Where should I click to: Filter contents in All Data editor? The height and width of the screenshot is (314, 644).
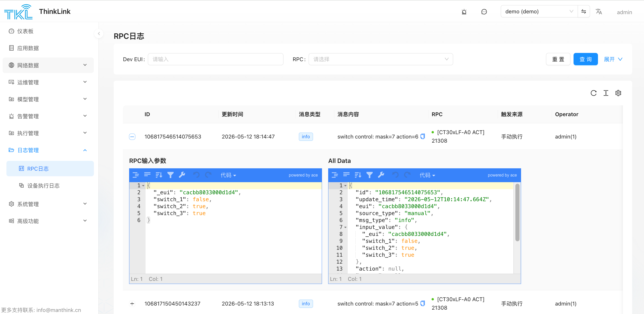[x=370, y=175]
